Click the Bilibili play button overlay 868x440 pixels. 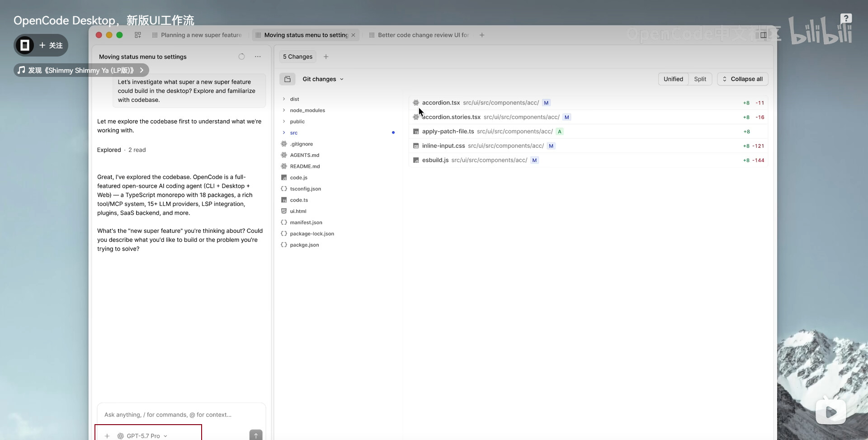click(x=830, y=412)
